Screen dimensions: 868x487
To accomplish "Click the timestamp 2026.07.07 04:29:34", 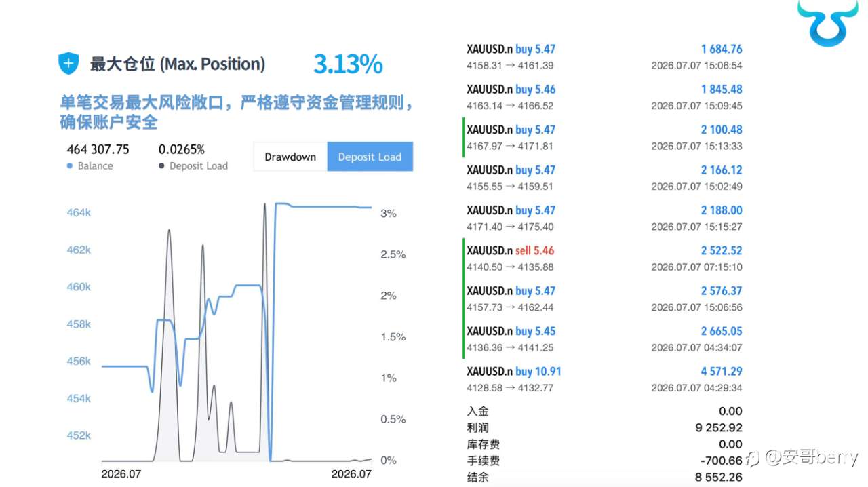I will click(696, 388).
